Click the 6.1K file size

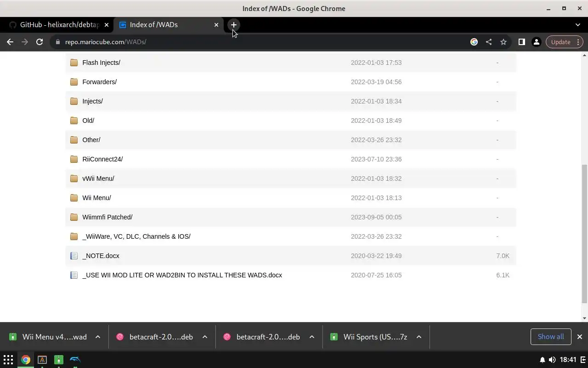click(x=503, y=275)
